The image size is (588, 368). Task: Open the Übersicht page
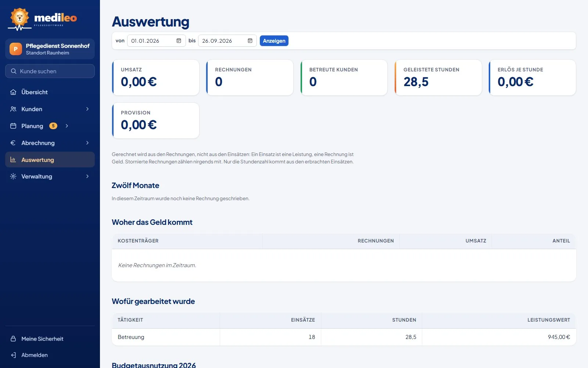click(50, 92)
